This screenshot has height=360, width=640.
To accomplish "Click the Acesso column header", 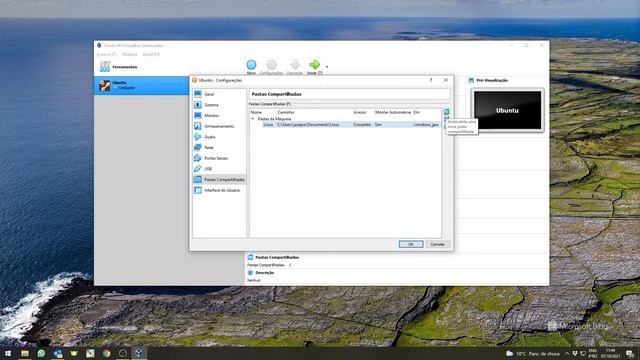I will coord(360,112).
